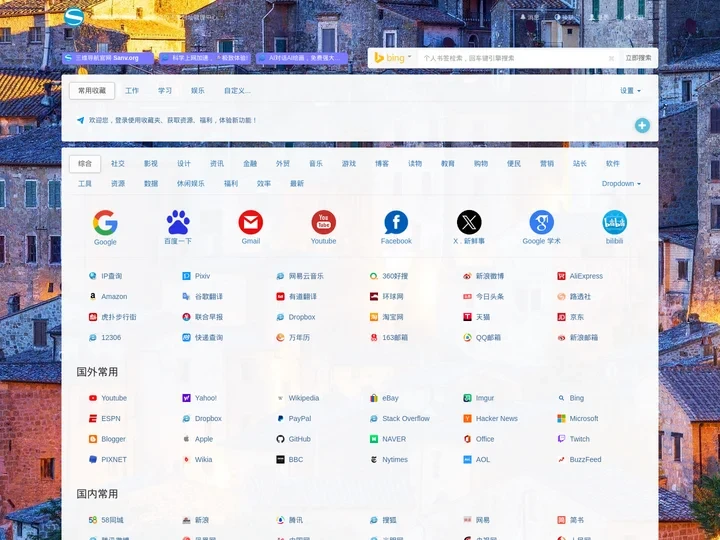
Task: Open the bing search engine dropdown
Action: click(x=393, y=58)
